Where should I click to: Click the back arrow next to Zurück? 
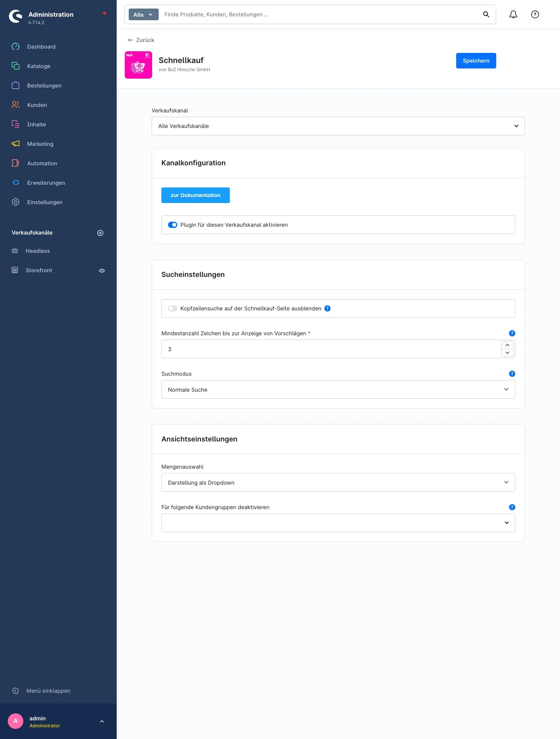point(131,40)
